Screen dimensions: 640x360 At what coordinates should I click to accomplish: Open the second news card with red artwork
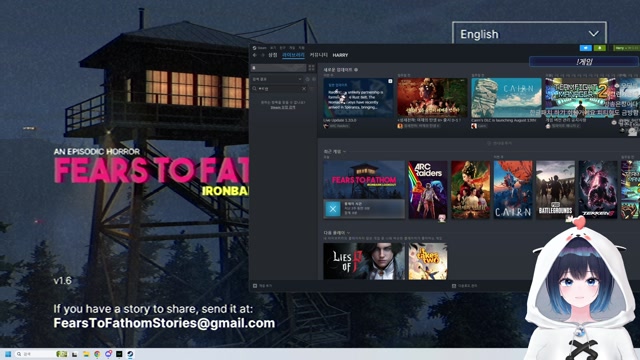point(432,98)
